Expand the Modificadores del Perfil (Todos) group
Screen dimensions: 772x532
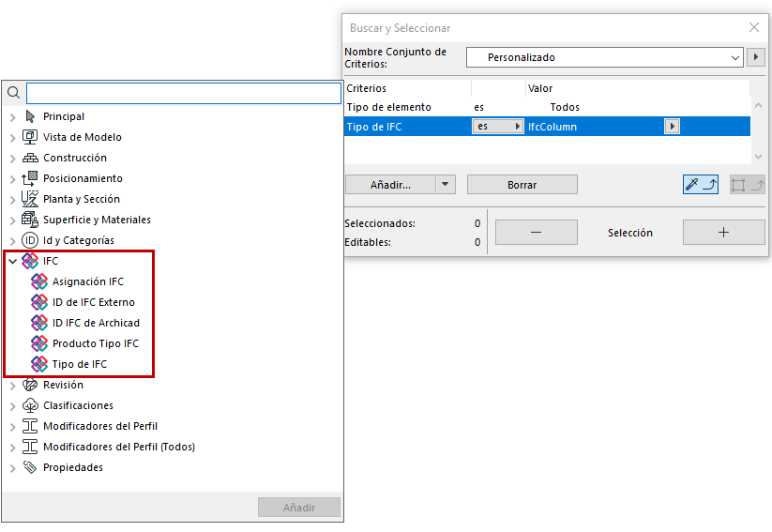pos(13,448)
